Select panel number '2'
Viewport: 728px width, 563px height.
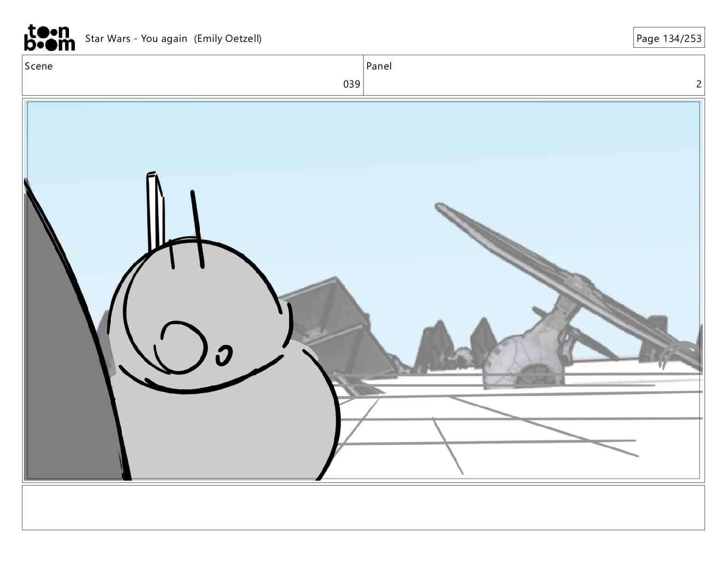699,84
